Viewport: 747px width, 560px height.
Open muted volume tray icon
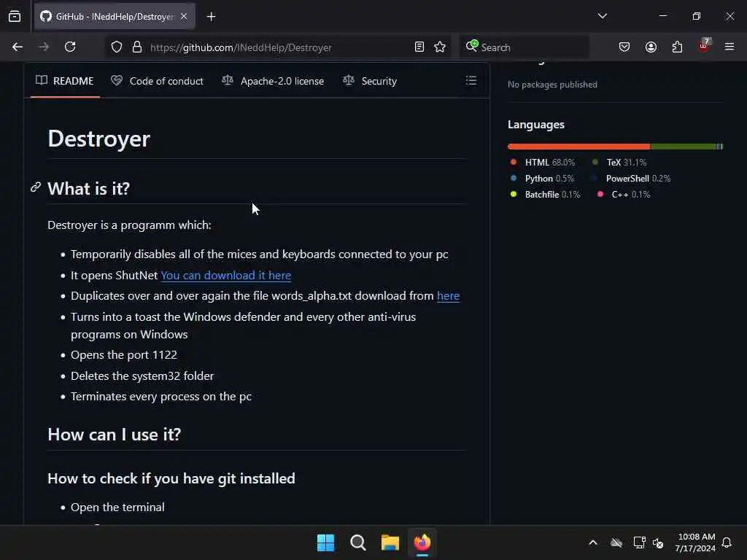click(658, 542)
